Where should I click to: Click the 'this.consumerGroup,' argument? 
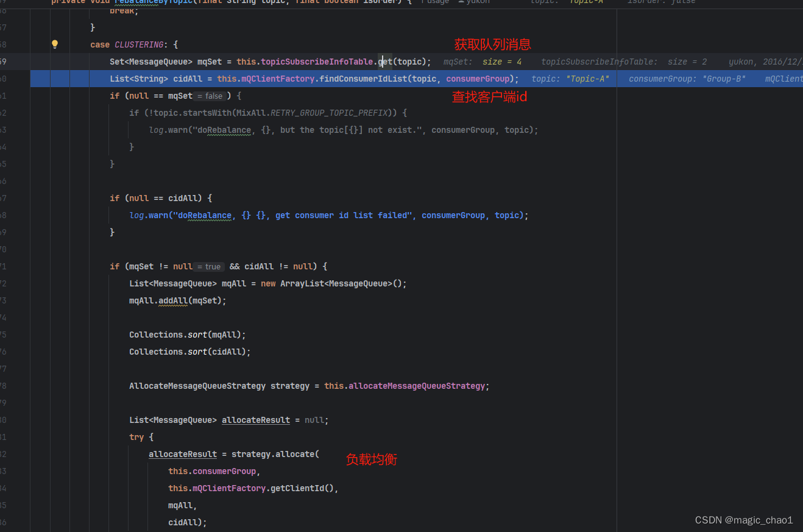coord(214,471)
